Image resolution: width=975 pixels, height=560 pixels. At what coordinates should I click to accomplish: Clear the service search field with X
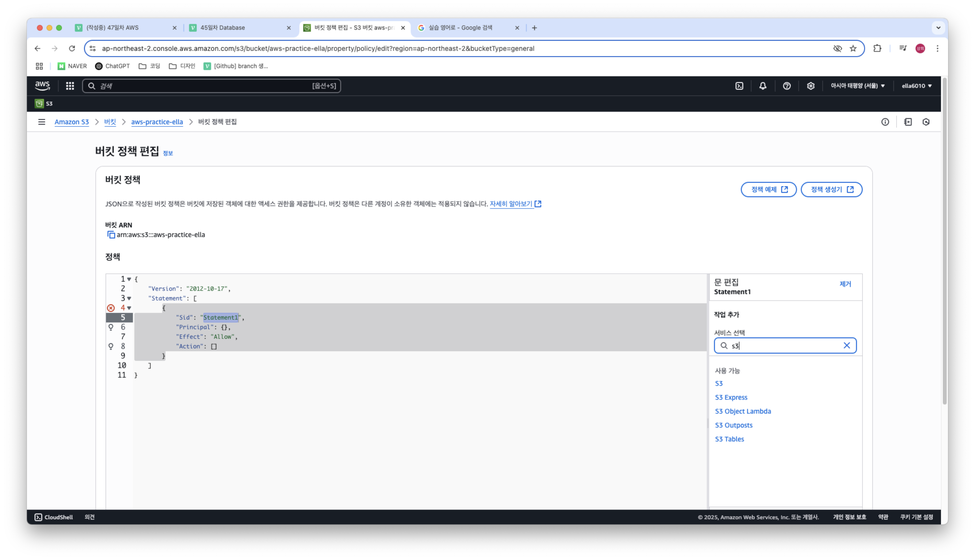pos(847,346)
